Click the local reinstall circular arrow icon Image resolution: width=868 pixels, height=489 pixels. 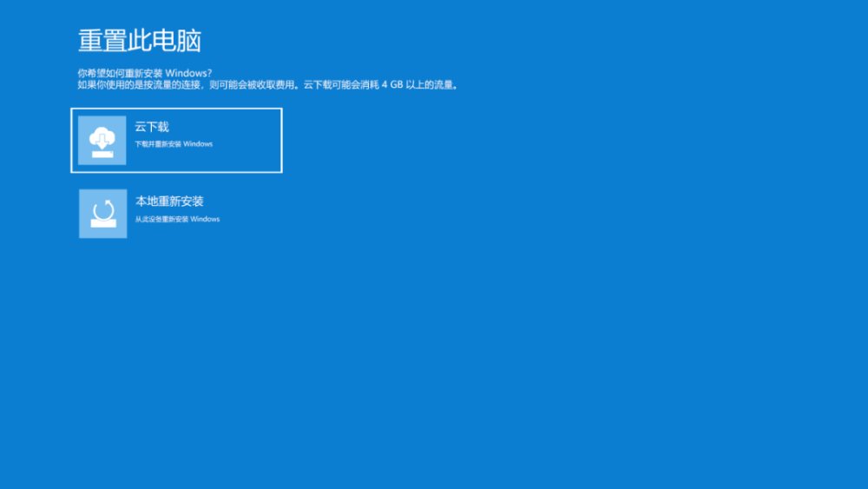tap(103, 214)
